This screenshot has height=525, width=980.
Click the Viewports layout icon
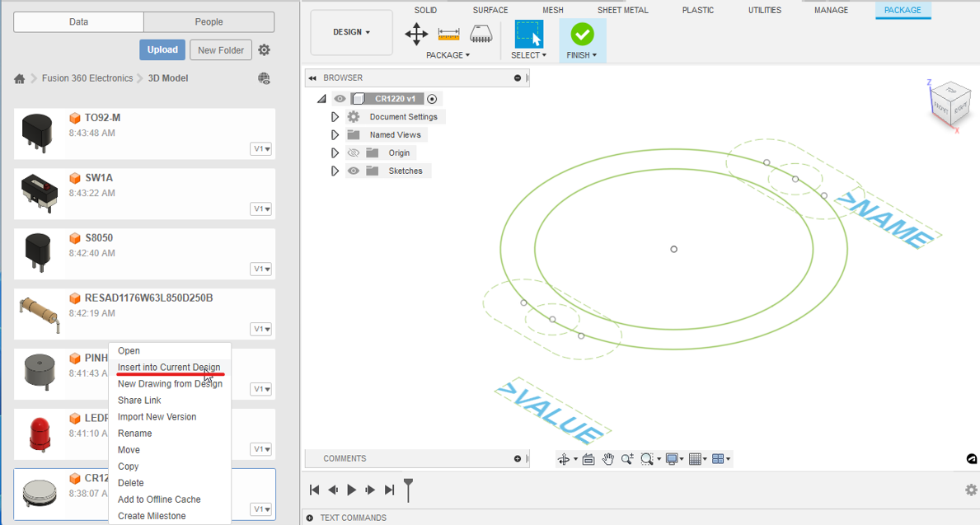point(718,459)
